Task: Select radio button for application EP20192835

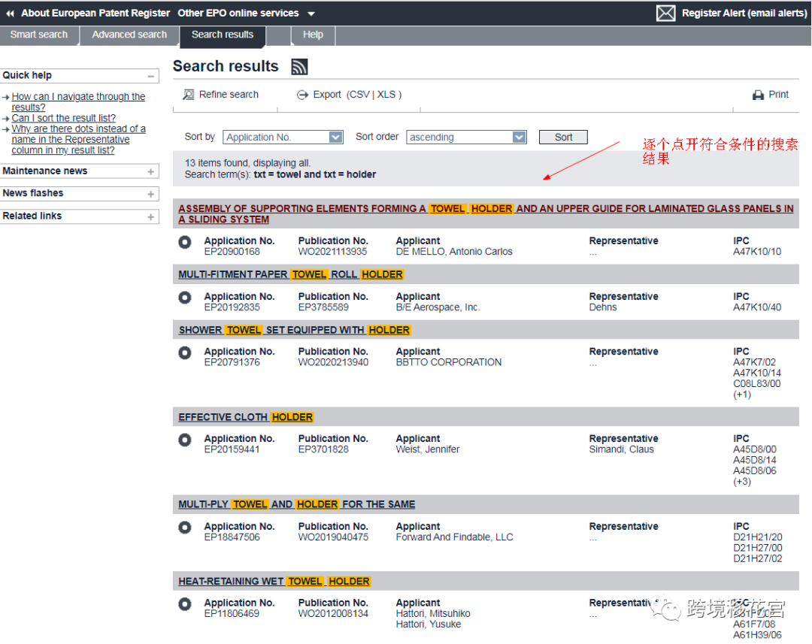Action: coord(185,298)
